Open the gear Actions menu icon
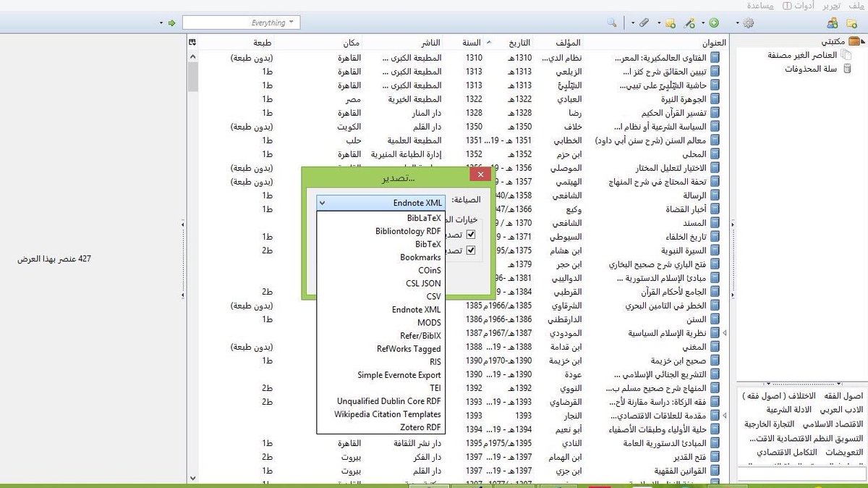 [x=749, y=22]
